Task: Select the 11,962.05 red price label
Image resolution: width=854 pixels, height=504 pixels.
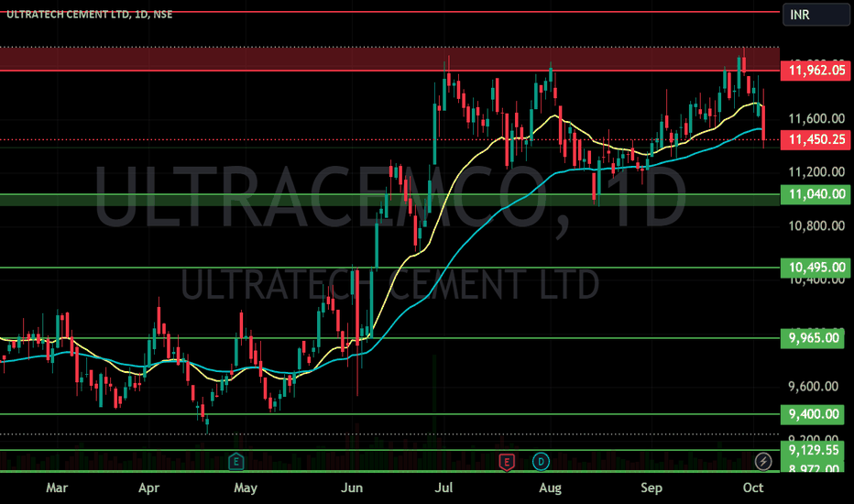Action: [816, 71]
